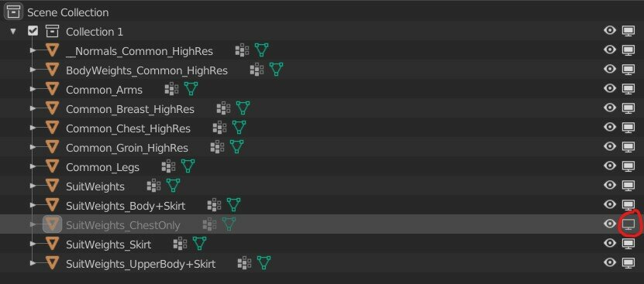The height and width of the screenshot is (284, 644).
Task: Collapse the Collection 1 tree
Action: (x=13, y=32)
